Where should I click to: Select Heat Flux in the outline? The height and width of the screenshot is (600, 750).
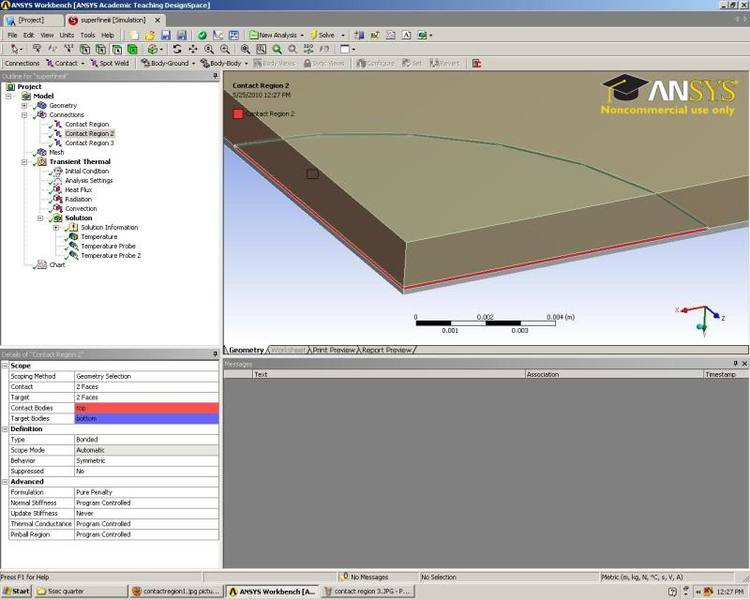coord(78,190)
